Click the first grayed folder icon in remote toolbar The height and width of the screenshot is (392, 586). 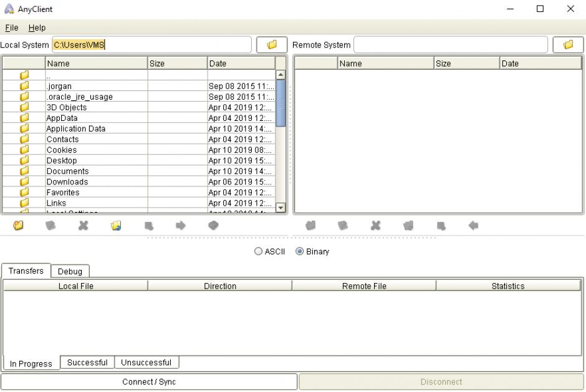coord(310,226)
